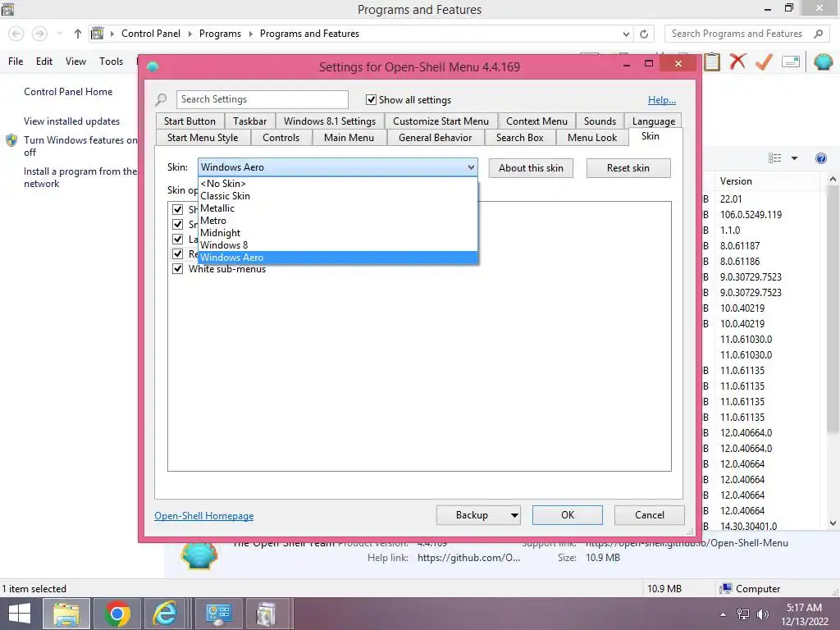Viewport: 840px width, 630px height.
Task: Choose Windows 8 from the skin list
Action: click(x=337, y=245)
